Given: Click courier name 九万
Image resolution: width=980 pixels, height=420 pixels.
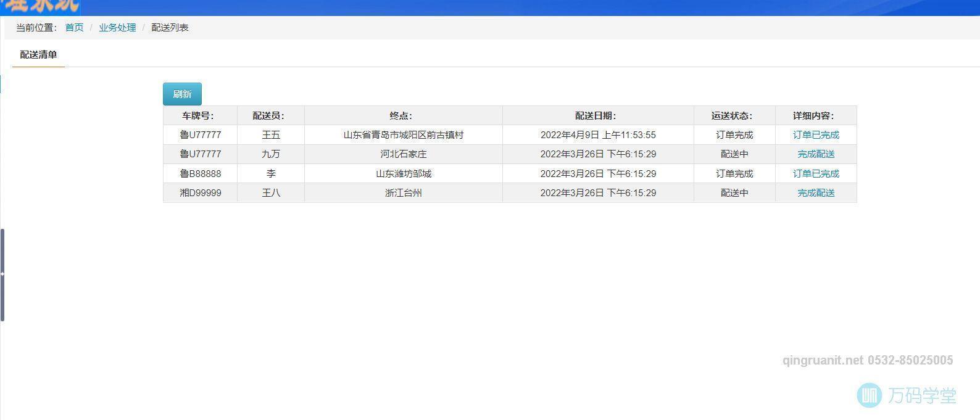Looking at the screenshot, I should [271, 154].
